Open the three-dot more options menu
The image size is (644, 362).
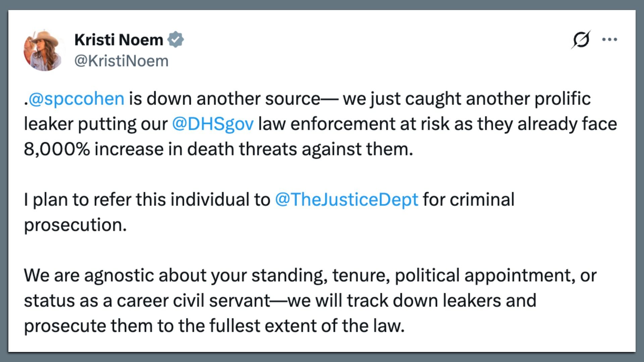click(x=609, y=40)
